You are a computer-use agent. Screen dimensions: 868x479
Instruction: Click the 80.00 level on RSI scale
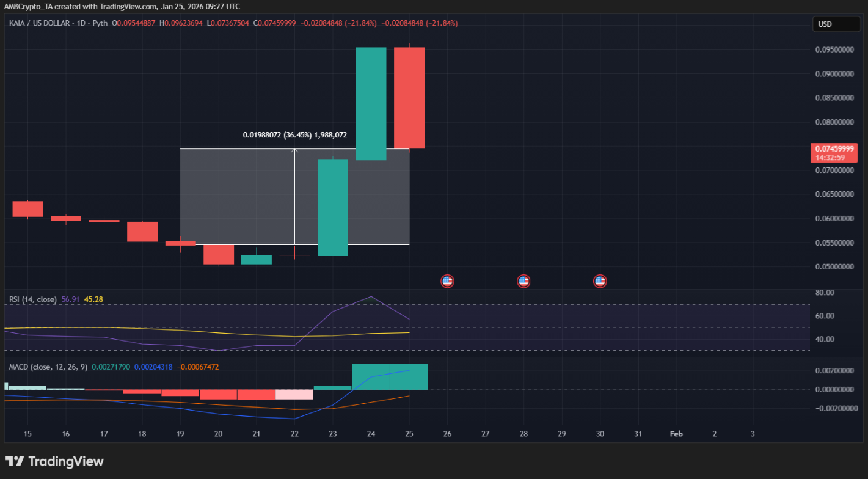824,293
